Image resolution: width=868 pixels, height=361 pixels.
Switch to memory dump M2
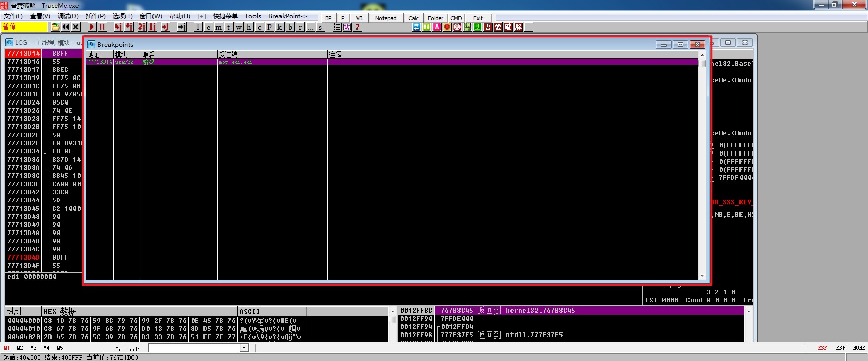click(20, 348)
